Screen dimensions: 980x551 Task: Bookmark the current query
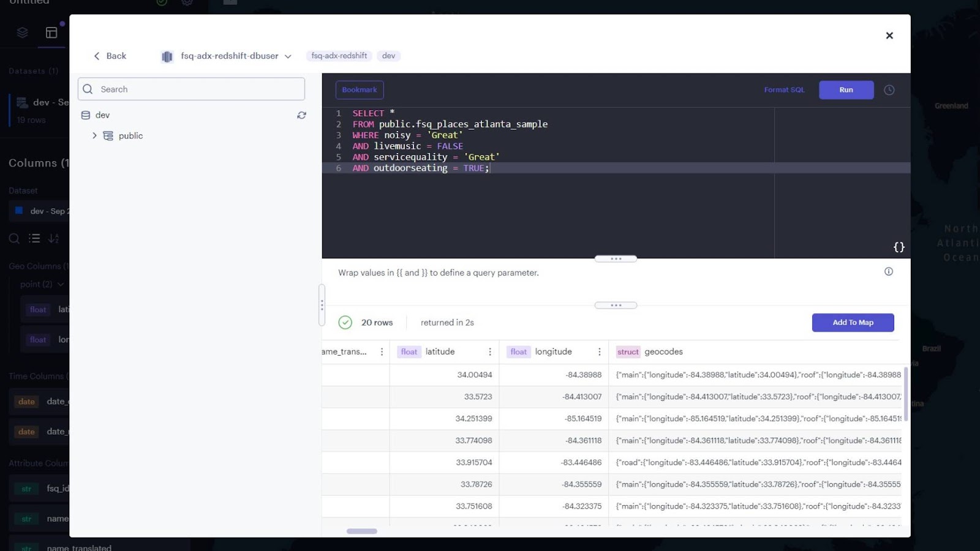click(x=360, y=90)
